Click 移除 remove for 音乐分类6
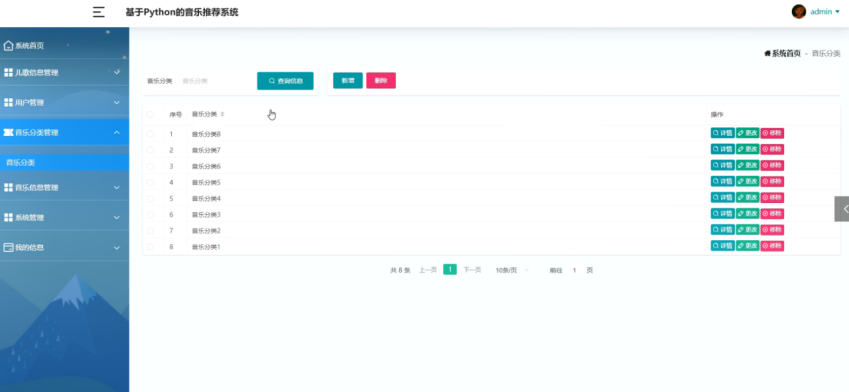The image size is (849, 392). click(772, 165)
